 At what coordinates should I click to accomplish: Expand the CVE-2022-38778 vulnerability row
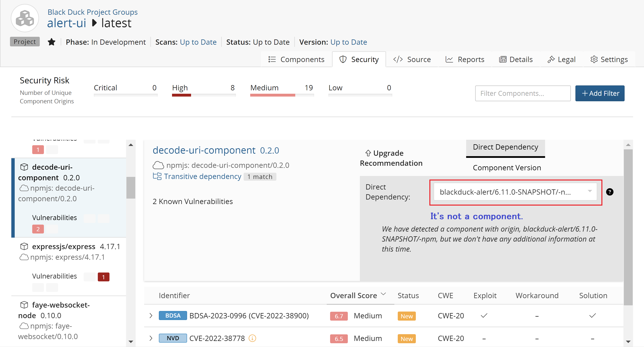coord(151,338)
